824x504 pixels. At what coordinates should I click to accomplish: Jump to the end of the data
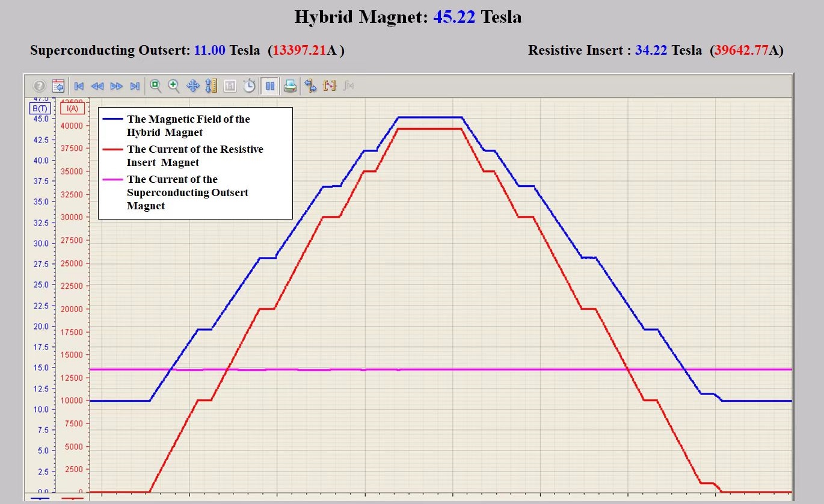pos(135,86)
